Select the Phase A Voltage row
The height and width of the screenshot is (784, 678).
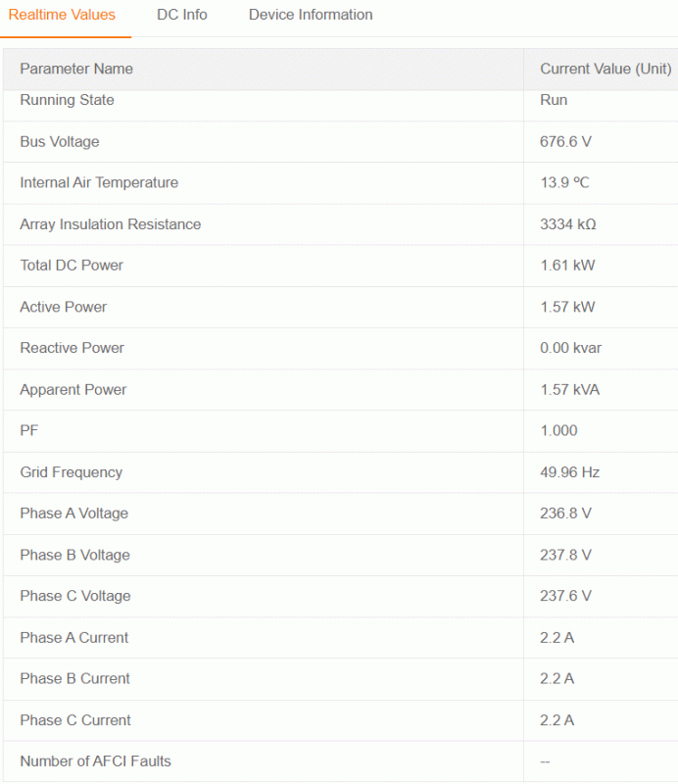click(x=341, y=514)
